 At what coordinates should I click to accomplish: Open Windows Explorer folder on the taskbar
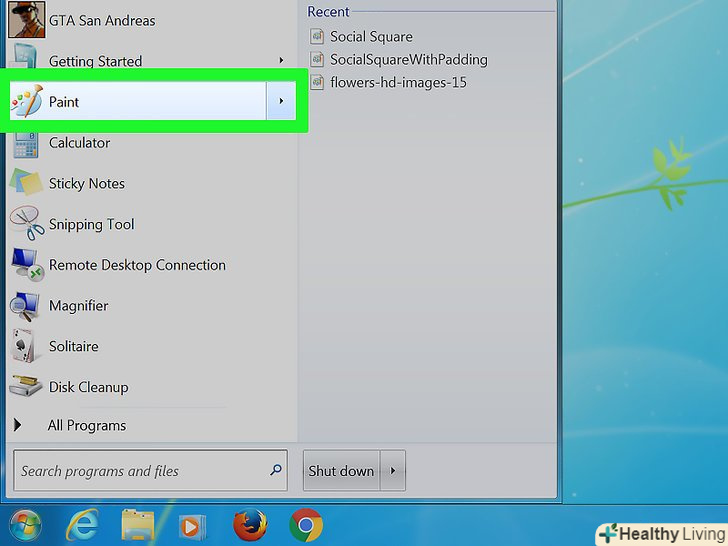tap(138, 526)
